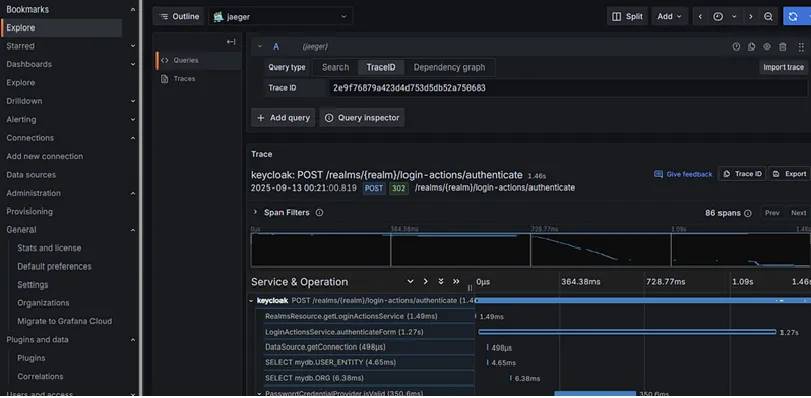Delete query A with trash icon
811x398 pixels.
click(783, 47)
